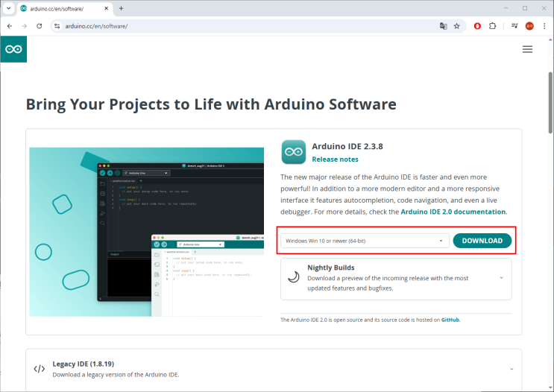Click the DOWNLOAD button
Image resolution: width=554 pixels, height=392 pixels.
[x=482, y=241]
